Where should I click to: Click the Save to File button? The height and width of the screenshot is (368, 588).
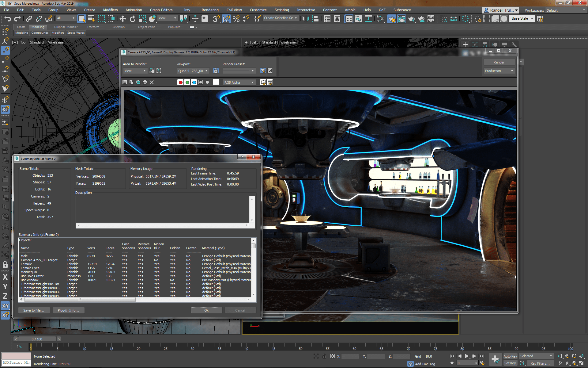pyautogui.click(x=33, y=310)
